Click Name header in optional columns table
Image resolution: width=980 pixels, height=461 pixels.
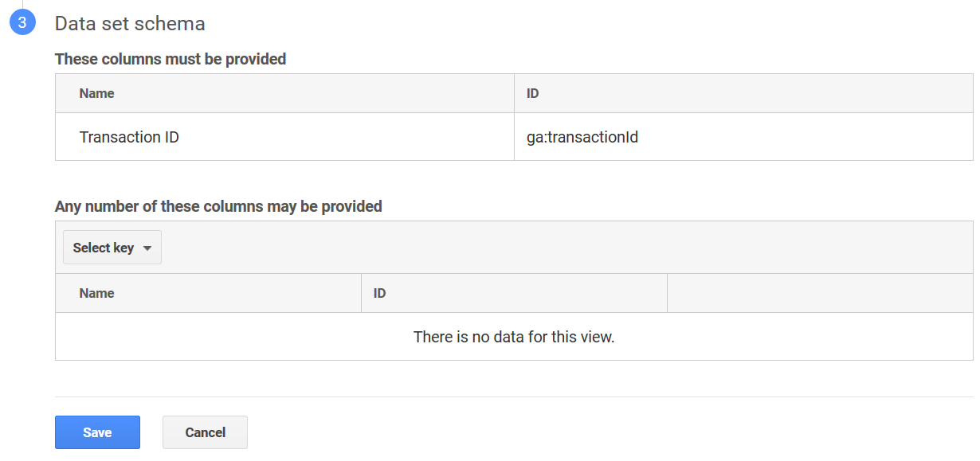tap(96, 293)
